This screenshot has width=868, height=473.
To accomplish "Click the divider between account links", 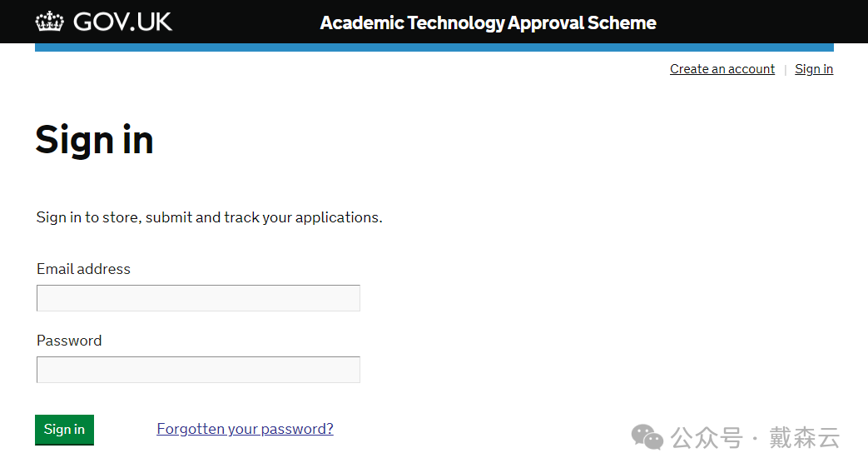I will pyautogui.click(x=785, y=70).
